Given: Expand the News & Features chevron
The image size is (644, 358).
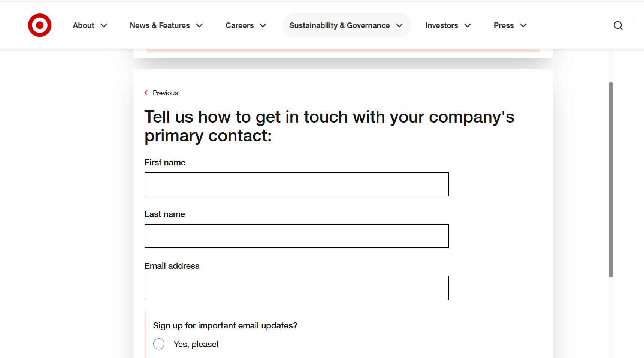Looking at the screenshot, I should [200, 25].
